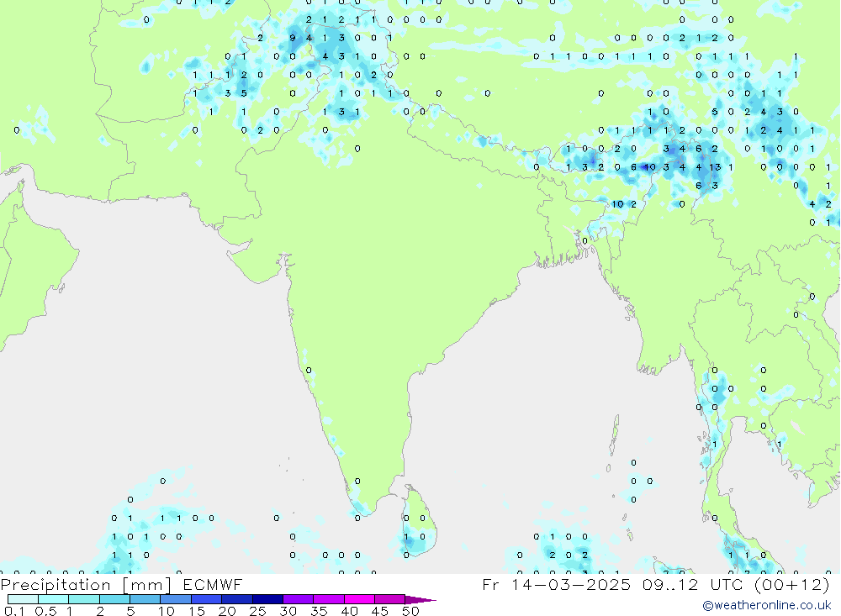
Task: Pick the 10–15 mm legend color swatch
Action: [176, 599]
